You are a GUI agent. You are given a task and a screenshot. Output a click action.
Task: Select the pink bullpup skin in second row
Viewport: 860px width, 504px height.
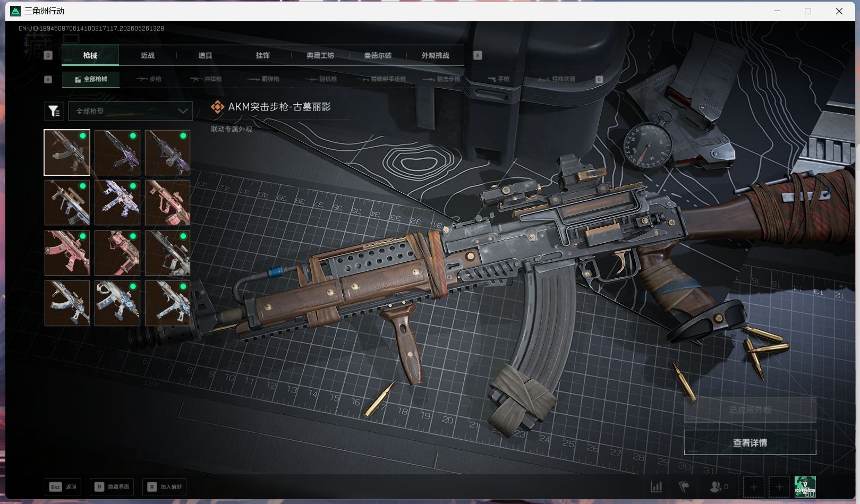167,202
